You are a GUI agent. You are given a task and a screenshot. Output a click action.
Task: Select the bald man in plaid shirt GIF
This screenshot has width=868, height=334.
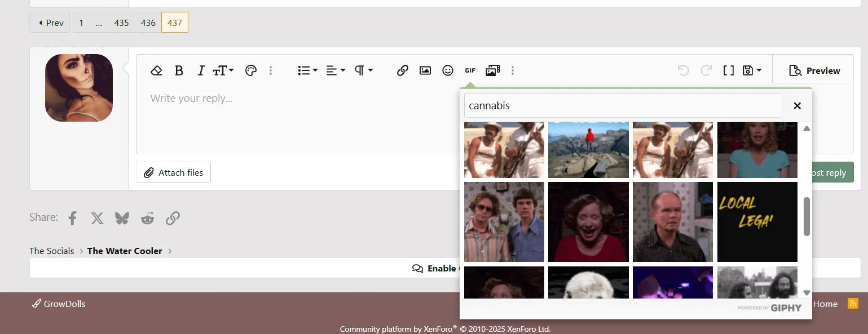pos(673,222)
